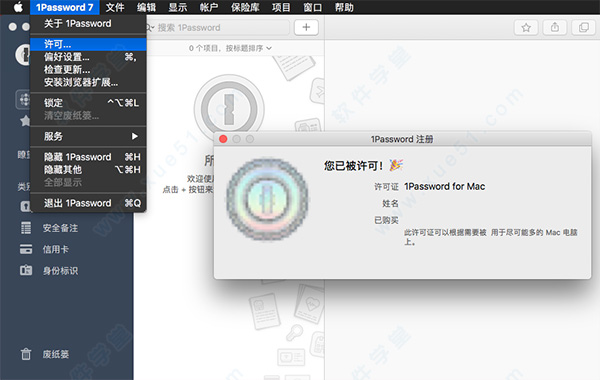Select 废纸篓 sidebar label

55,354
